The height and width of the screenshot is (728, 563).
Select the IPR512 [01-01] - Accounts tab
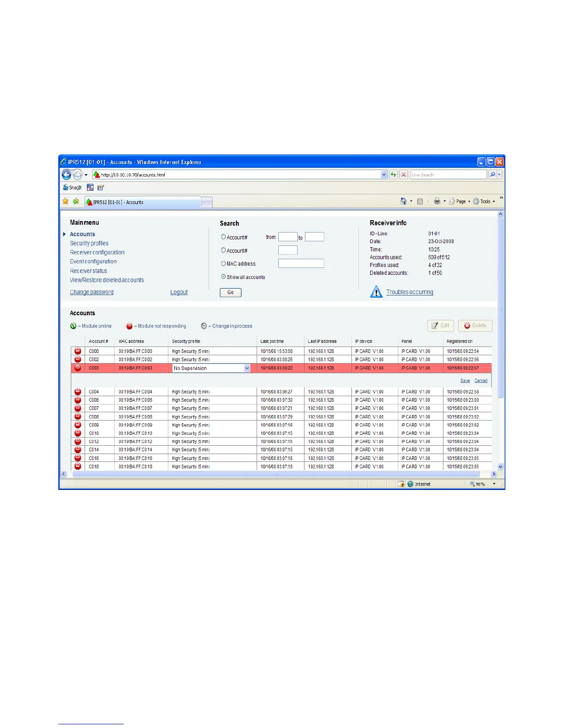point(143,202)
